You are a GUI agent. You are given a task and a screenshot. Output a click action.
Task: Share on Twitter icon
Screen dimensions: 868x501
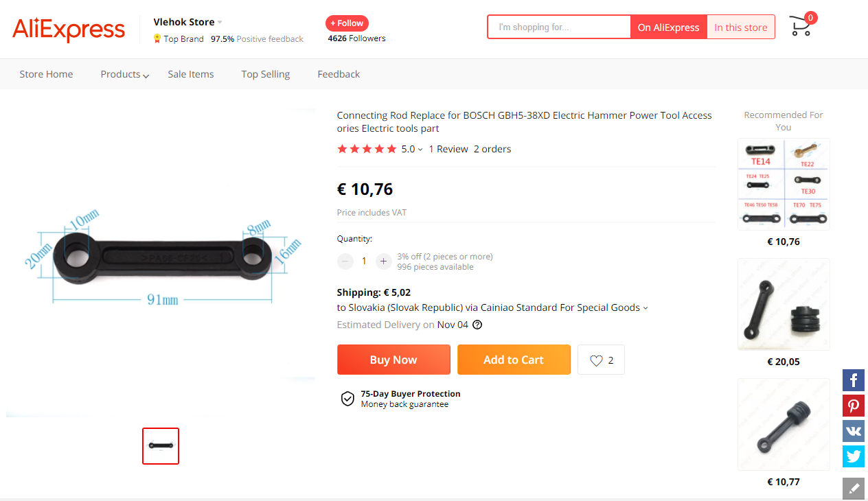854,456
